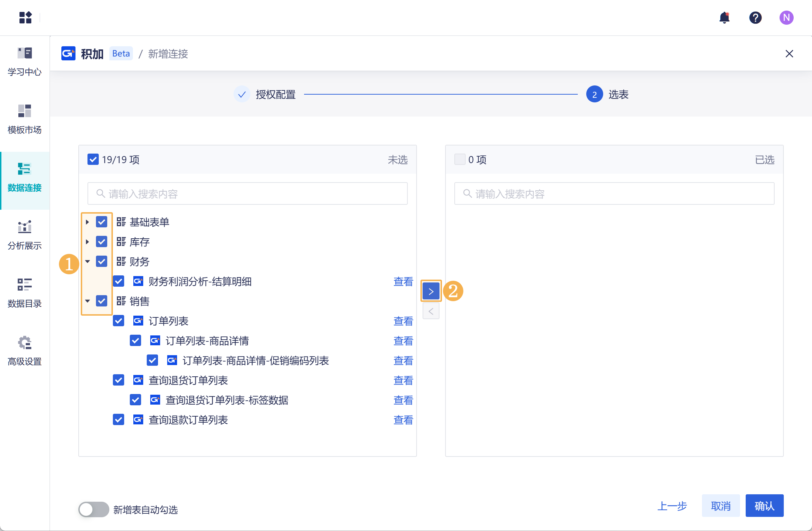Click the left panel search input field
The image size is (812, 531).
click(x=248, y=193)
